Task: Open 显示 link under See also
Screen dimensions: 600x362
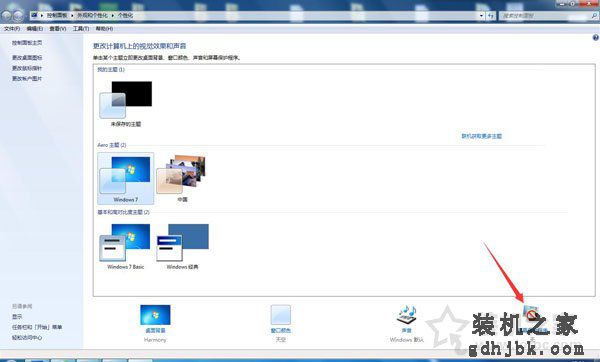Action: 17,317
